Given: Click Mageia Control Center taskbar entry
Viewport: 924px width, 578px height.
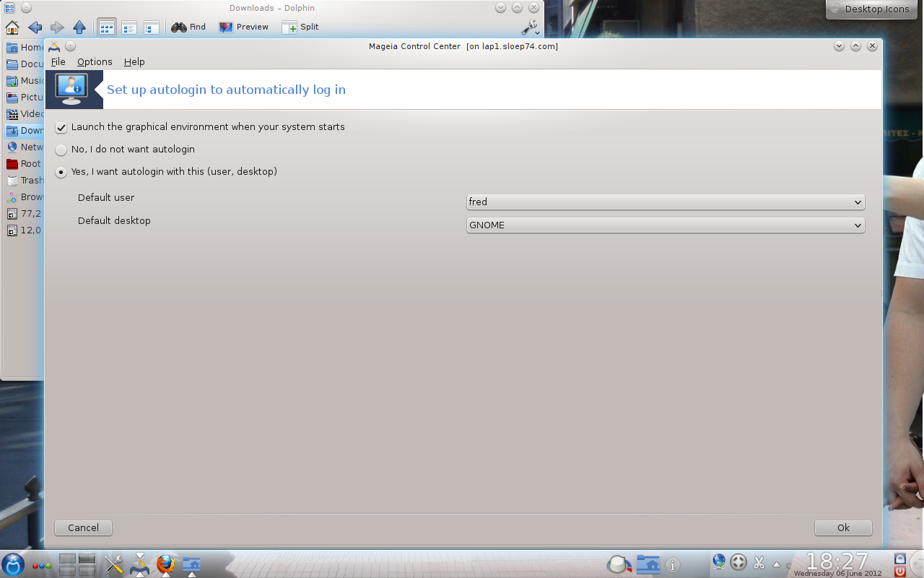Looking at the screenshot, I should [140, 564].
